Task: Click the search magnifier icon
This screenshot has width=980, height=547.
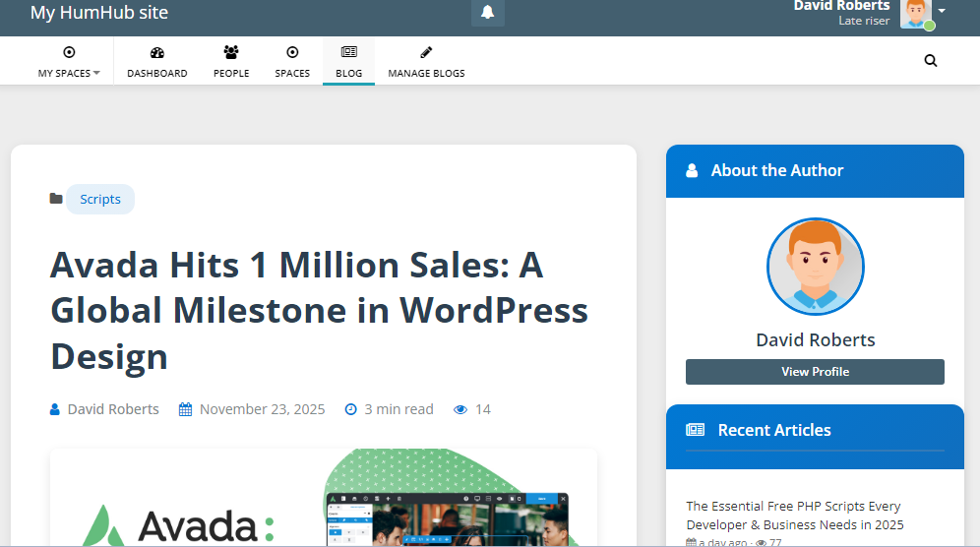Action: tap(931, 61)
